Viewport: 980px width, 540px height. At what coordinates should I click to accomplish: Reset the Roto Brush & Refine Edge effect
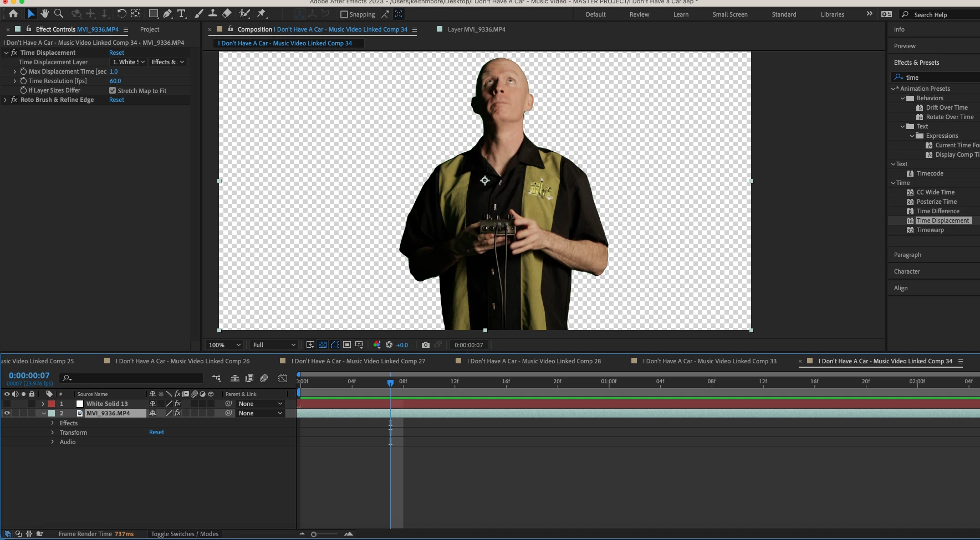[x=116, y=100]
